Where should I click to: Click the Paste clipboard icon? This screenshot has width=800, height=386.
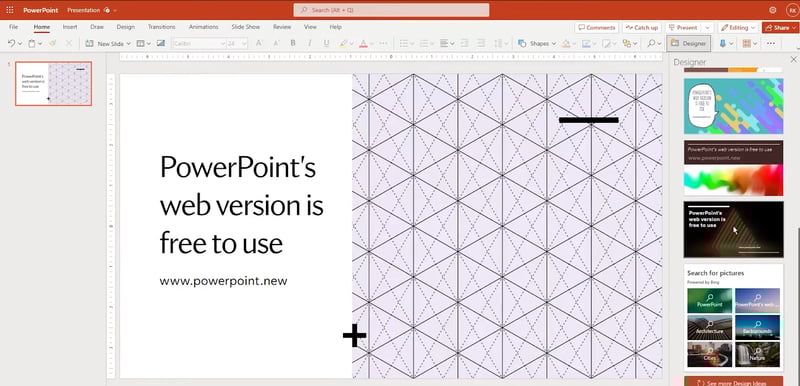(x=32, y=44)
